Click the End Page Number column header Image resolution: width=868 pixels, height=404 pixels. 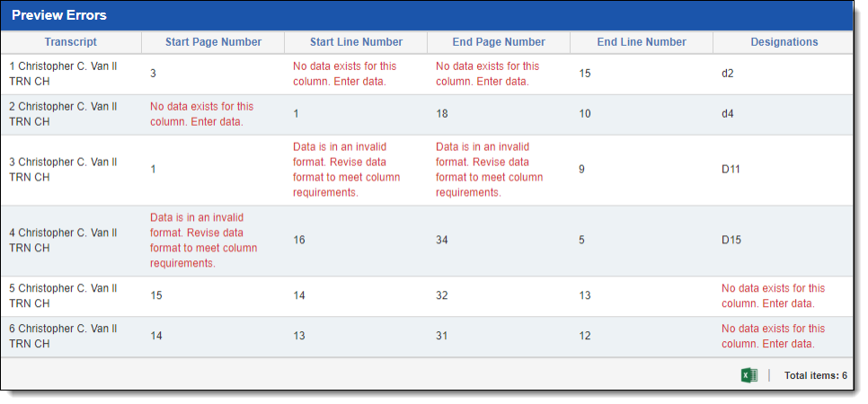click(x=499, y=42)
